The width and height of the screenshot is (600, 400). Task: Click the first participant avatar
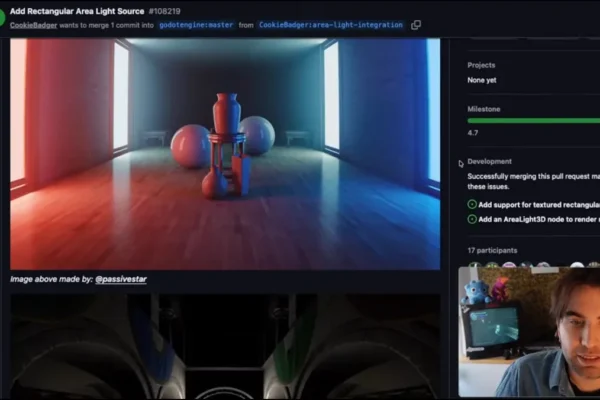click(x=474, y=266)
